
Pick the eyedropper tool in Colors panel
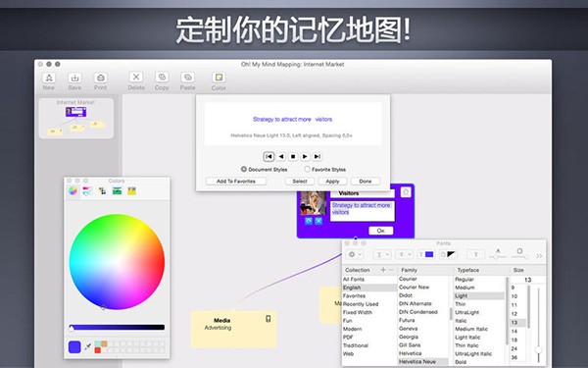(x=88, y=347)
